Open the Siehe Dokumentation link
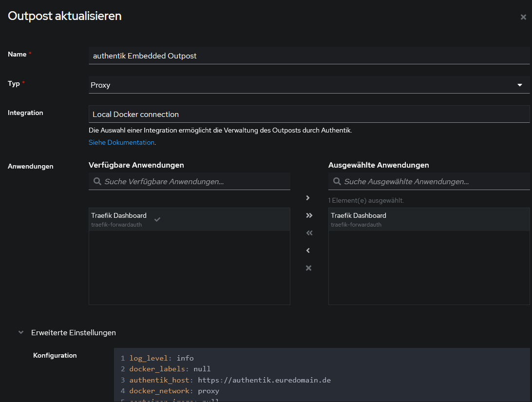Viewport: 532px width, 402px height. click(x=121, y=143)
